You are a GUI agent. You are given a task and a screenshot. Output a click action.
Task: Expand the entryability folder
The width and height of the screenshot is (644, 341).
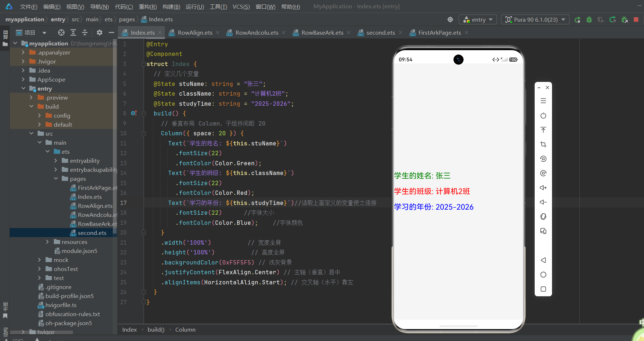(x=56, y=161)
